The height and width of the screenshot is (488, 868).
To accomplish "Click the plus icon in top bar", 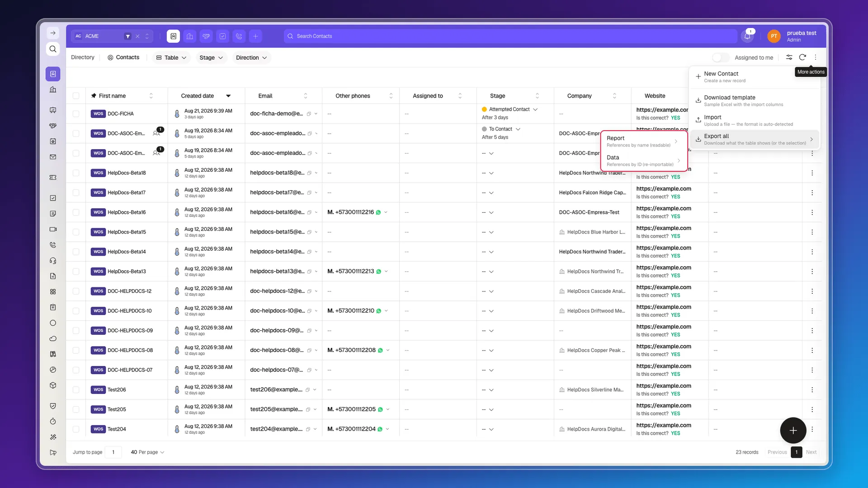I will pyautogui.click(x=255, y=36).
